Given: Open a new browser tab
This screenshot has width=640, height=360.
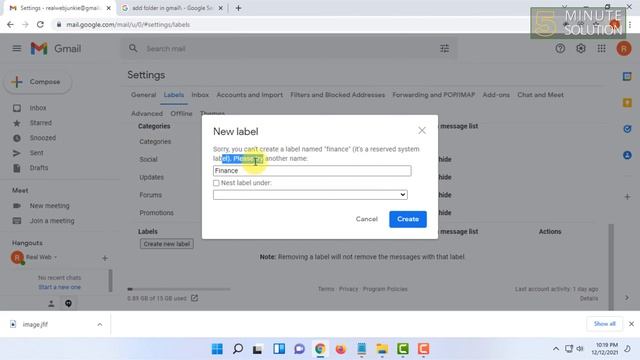Looking at the screenshot, I should coord(238,8).
